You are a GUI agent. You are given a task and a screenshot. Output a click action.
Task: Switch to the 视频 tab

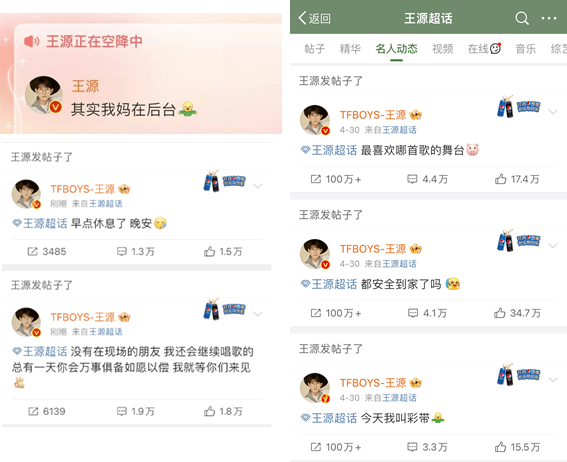[443, 48]
